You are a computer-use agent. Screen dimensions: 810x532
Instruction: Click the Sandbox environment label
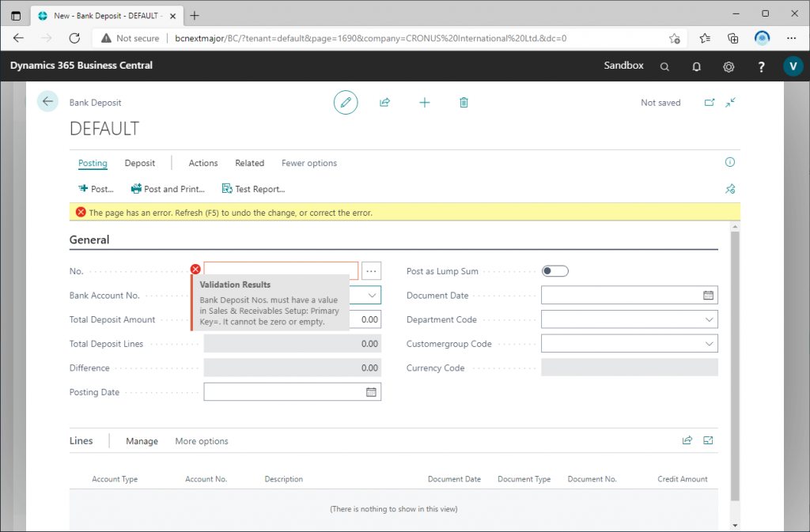tap(623, 66)
